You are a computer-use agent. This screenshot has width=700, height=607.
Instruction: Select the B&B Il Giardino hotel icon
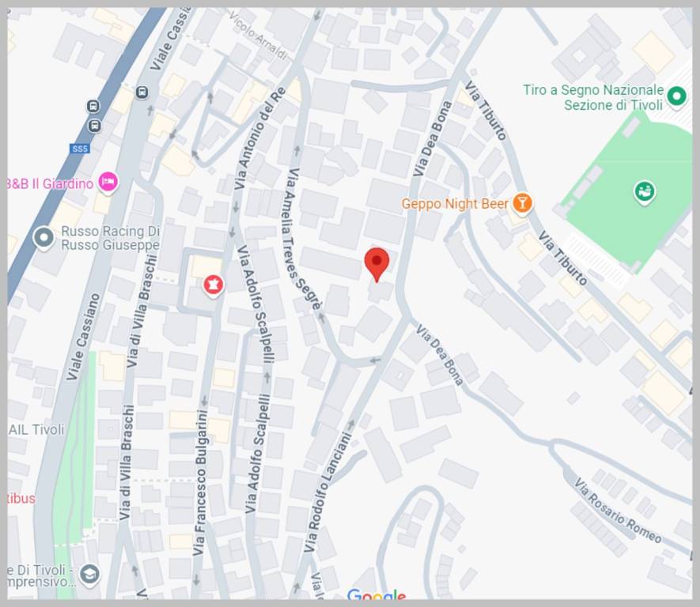108,183
